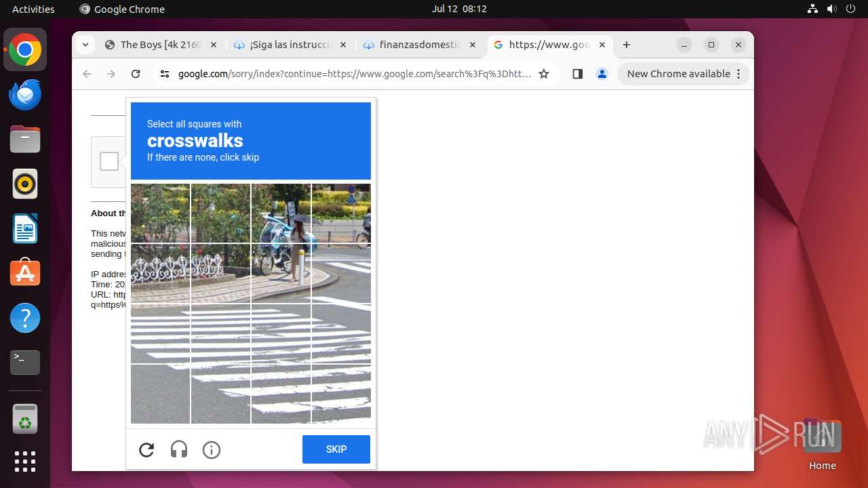Open Google Chrome app menu in top bar
The image size is (868, 488).
coord(122,9)
